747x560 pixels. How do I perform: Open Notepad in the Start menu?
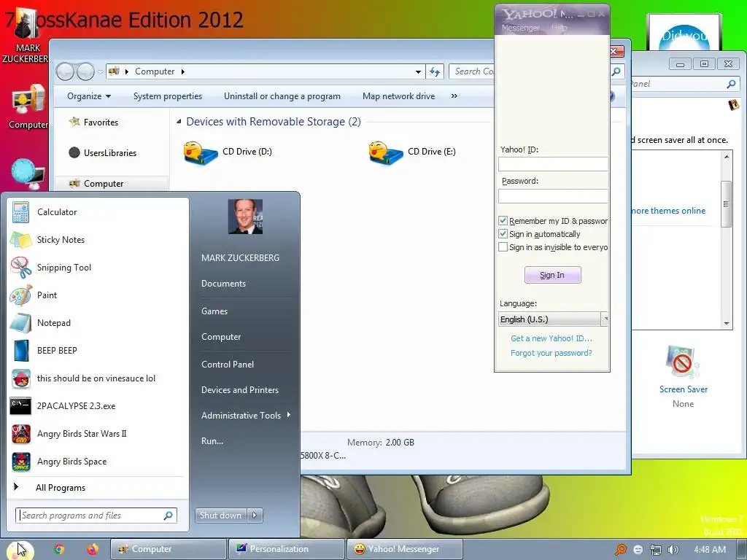click(x=98, y=323)
